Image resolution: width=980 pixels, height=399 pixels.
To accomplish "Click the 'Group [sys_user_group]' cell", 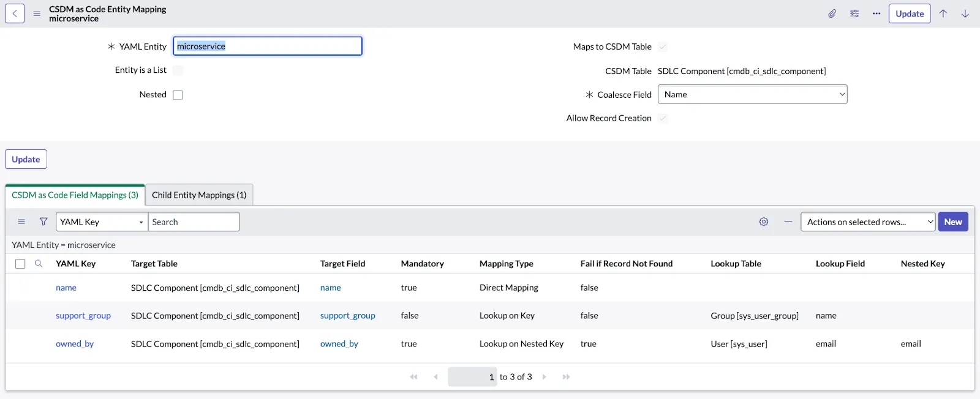I will tap(755, 316).
